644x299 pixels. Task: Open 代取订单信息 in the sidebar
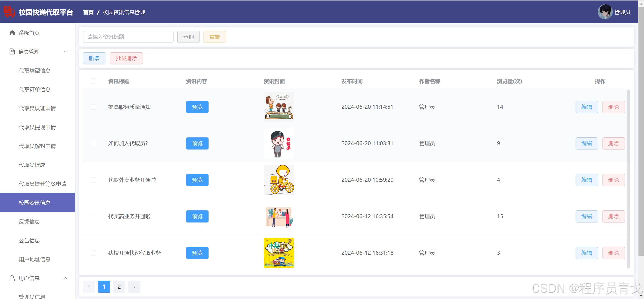pos(35,89)
